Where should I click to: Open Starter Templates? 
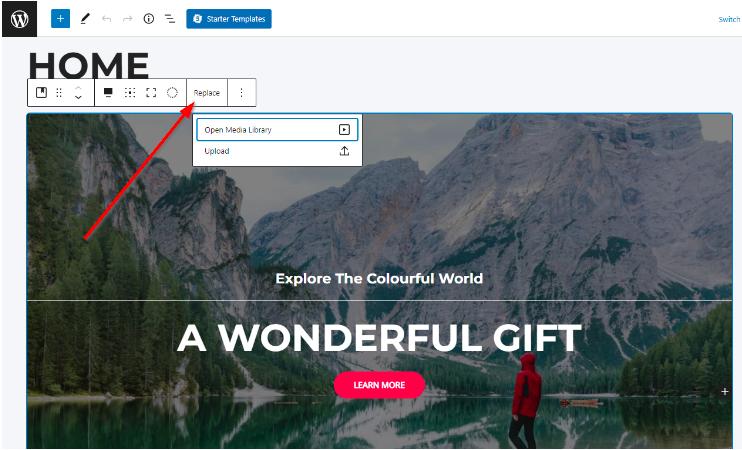click(229, 19)
